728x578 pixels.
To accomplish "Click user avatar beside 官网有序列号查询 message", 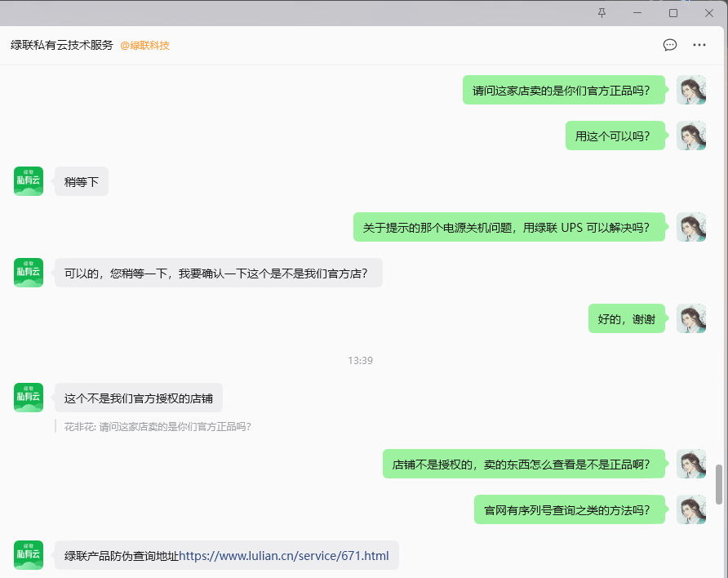I will [x=690, y=509].
